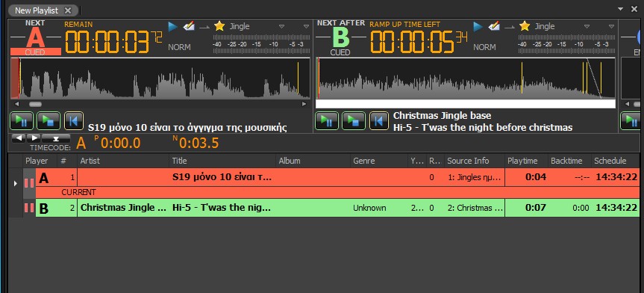Click the grey arrow icon beside Player B's star
The image size is (644, 293).
pos(509,27)
